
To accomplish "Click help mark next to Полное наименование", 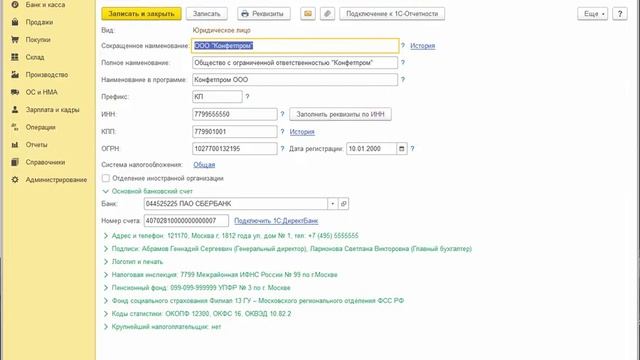I will coord(403,63).
